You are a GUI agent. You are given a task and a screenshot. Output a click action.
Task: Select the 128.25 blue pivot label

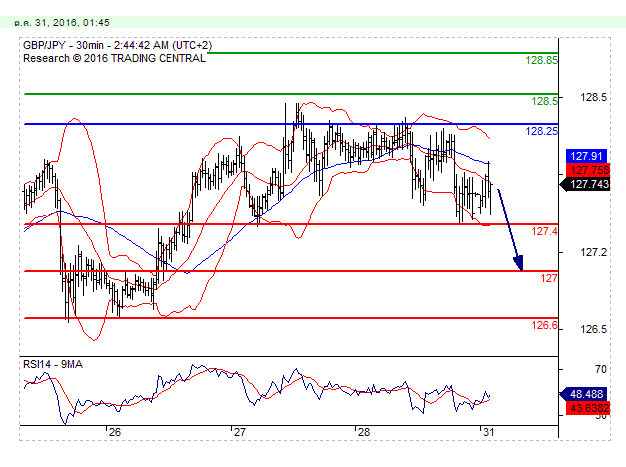tap(541, 131)
